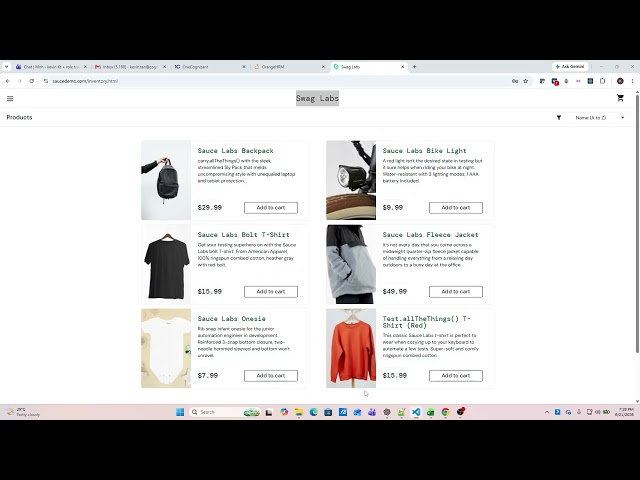Open the shopping cart
This screenshot has width=640, height=480.
[x=620, y=98]
